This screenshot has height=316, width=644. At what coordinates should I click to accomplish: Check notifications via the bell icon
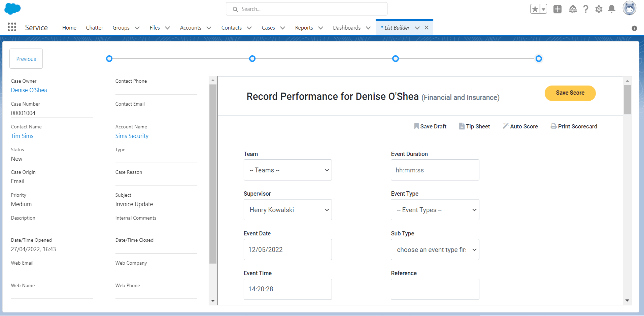point(611,9)
